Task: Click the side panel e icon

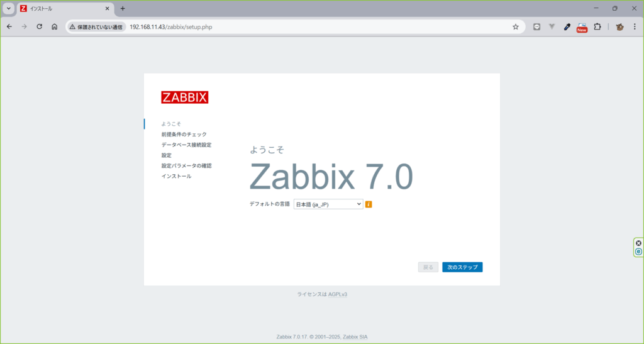Action: [639, 251]
